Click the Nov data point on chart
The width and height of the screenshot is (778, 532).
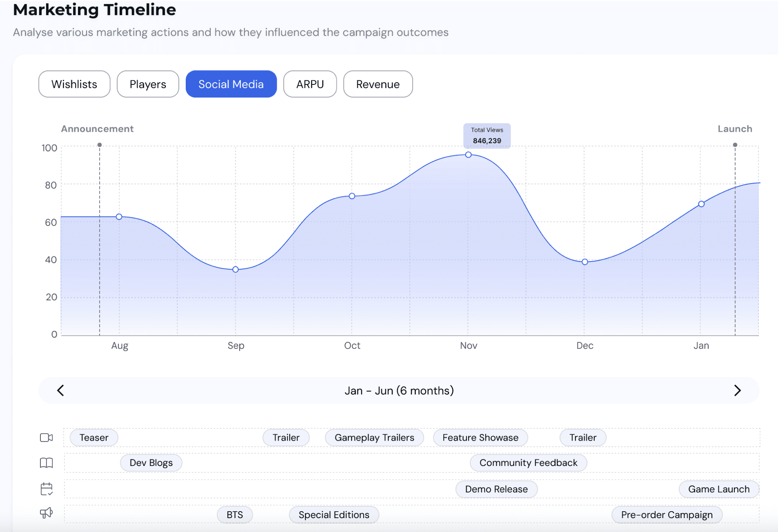click(469, 155)
